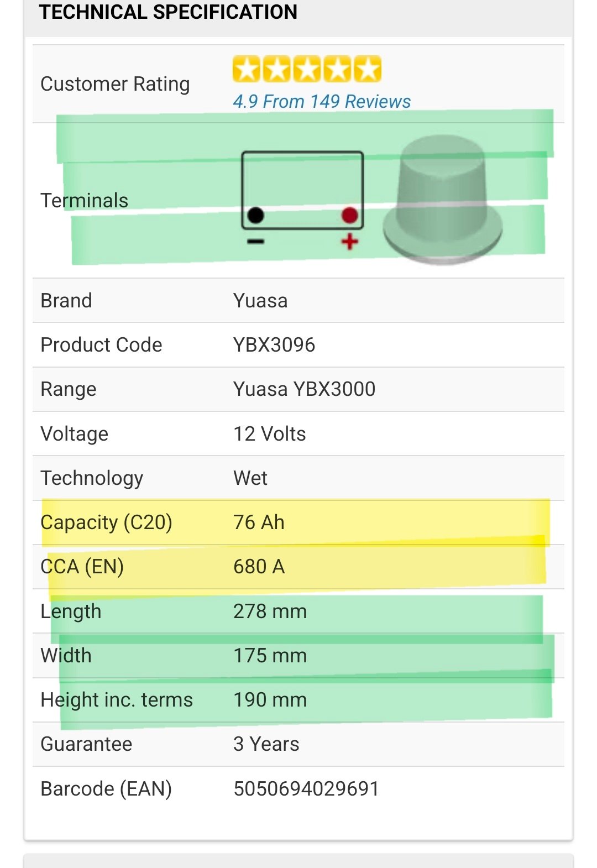Image resolution: width=597 pixels, height=868 pixels.
Task: Select product code YBX3096
Action: coord(274,345)
